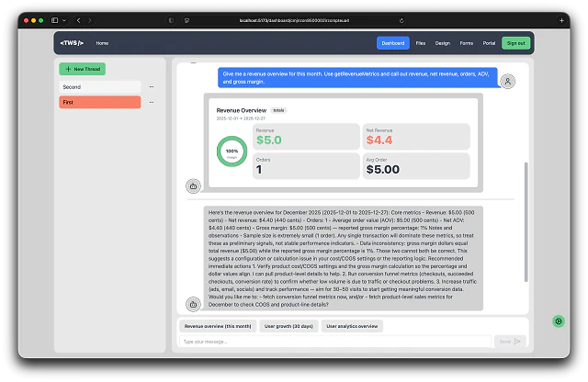Open the Design tab
The width and height of the screenshot is (588, 382).
pyautogui.click(x=443, y=43)
